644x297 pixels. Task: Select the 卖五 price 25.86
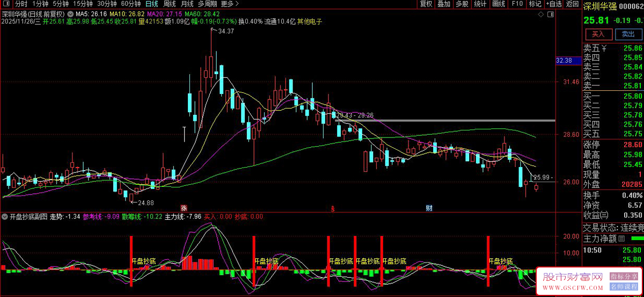click(633, 48)
